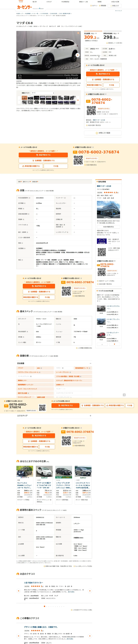The image size is (138, 644).
Task: Open 閲覧履歴 in the header
Action: 103,5
